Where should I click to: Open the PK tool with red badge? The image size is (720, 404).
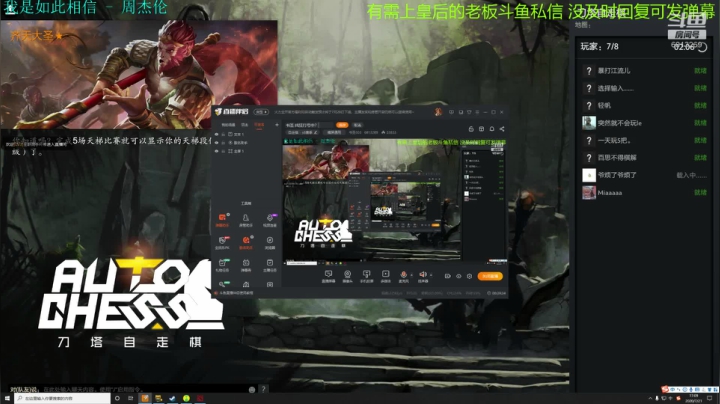point(222,243)
